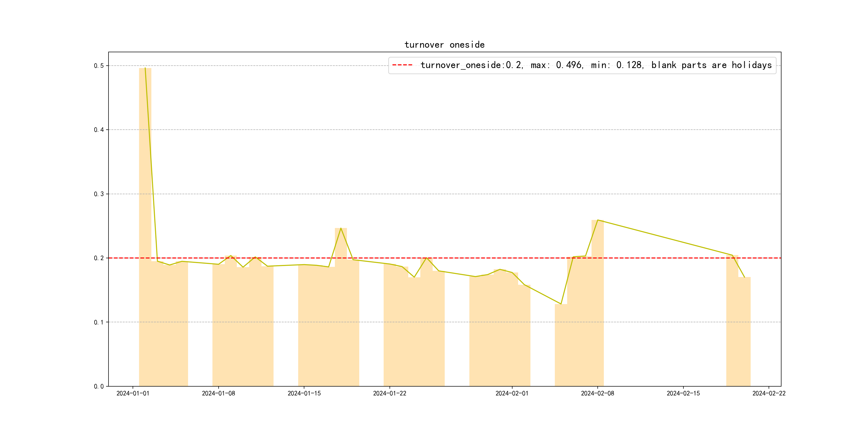Image resolution: width=868 pixels, height=434 pixels.
Task: Click the x-axis label 2024-01-08
Action: (x=218, y=393)
